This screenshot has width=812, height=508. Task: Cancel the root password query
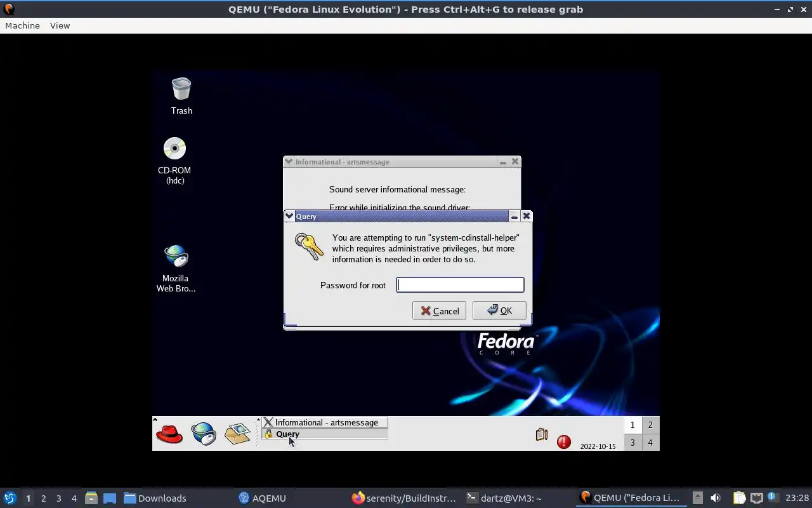coord(439,311)
